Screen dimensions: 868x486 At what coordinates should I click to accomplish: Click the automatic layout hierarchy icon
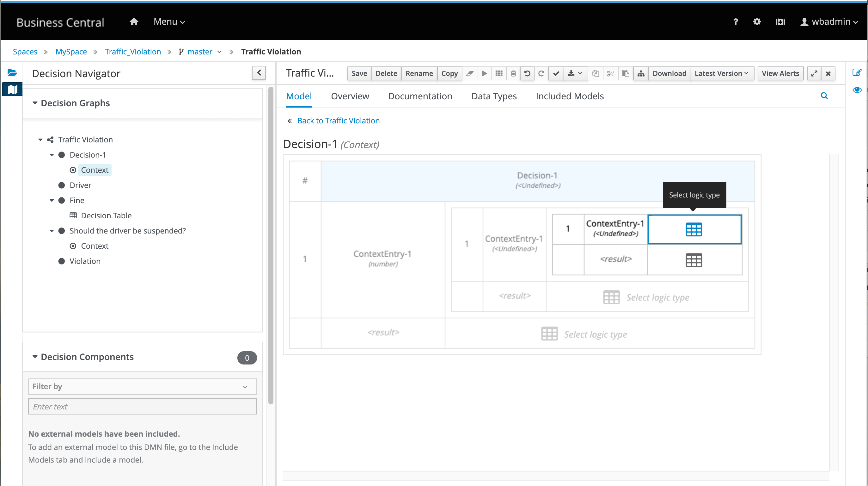click(640, 73)
